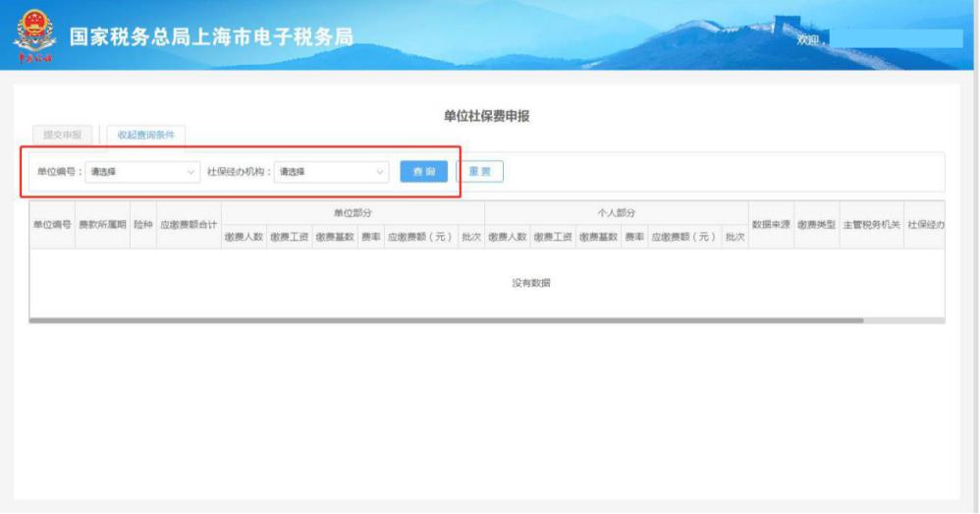Click the 国家税务总局上海市电子税务局 site title
The height and width of the screenshot is (514, 980).
[211, 37]
